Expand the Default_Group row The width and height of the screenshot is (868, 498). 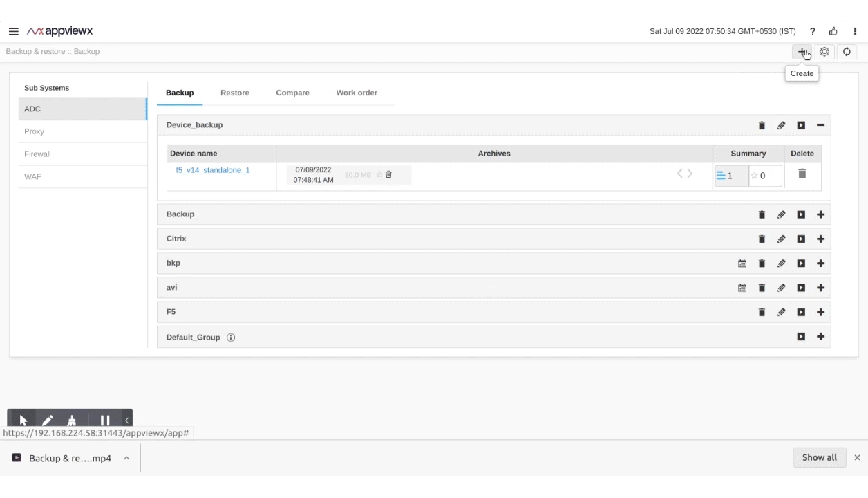point(820,337)
